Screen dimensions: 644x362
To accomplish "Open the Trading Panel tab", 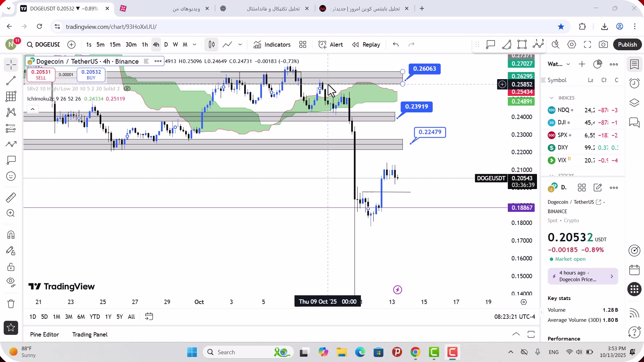I will tap(90, 335).
